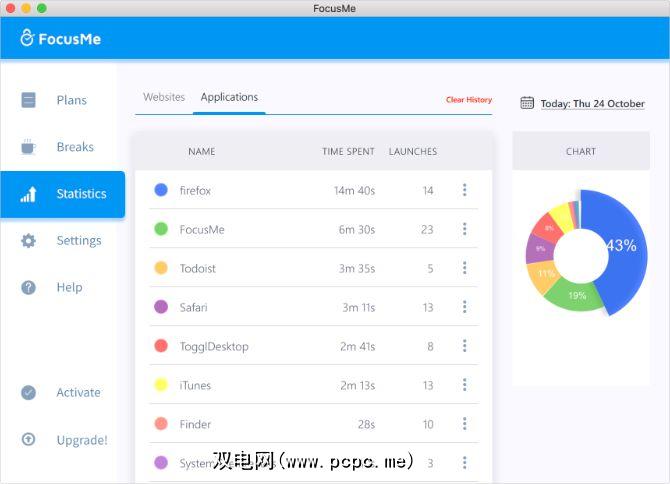Click the green color dot for FocusMe

[x=161, y=229]
